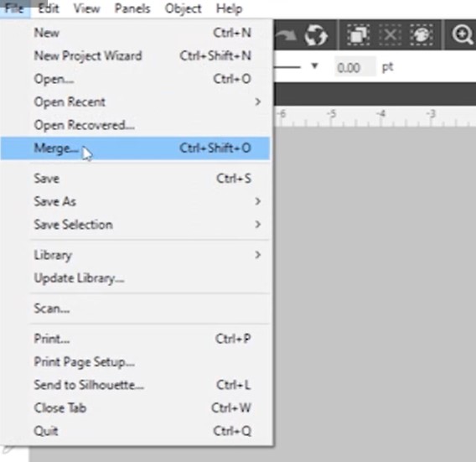Click the sync refresh circular arrows icon
This screenshot has width=476, height=462.
316,35
